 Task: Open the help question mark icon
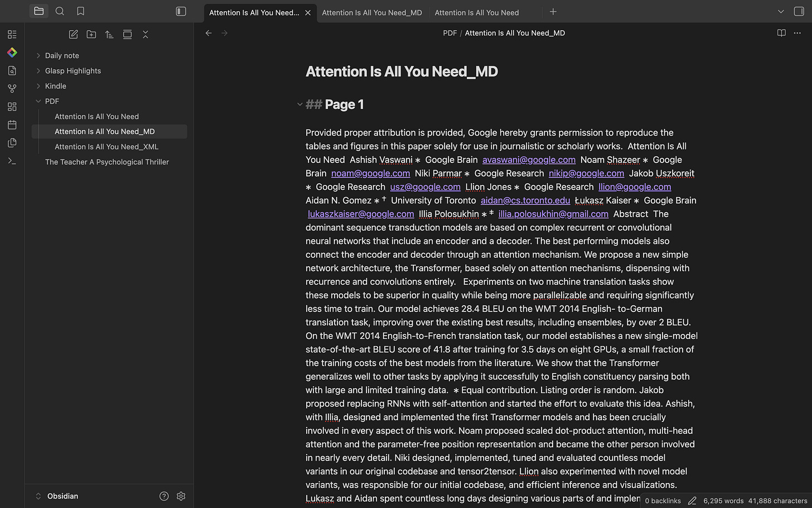click(x=164, y=496)
